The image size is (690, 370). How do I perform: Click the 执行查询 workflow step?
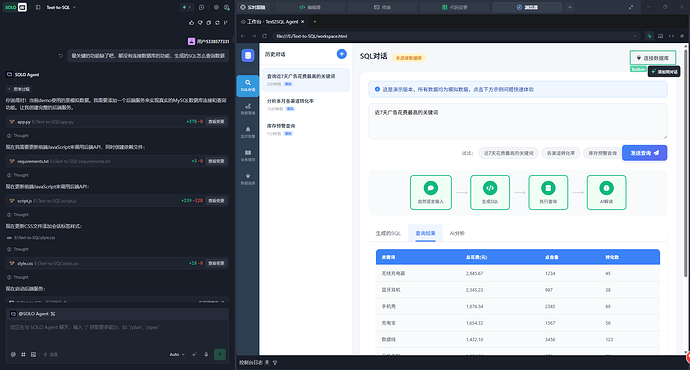(548, 192)
